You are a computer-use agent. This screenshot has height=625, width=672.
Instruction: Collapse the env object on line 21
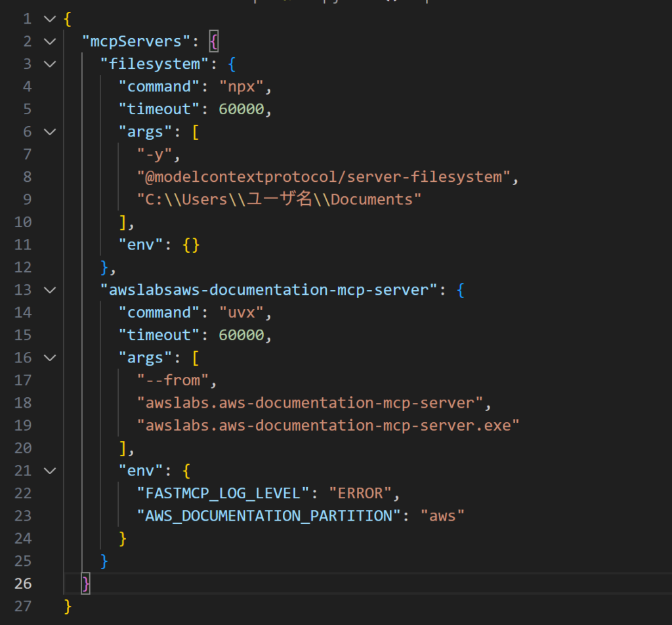point(50,471)
